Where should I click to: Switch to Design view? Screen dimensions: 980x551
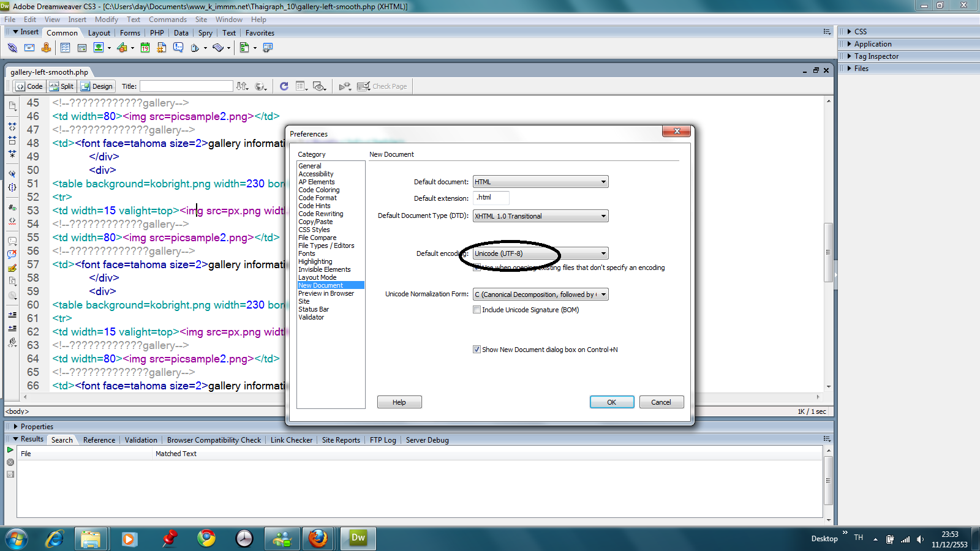tap(97, 86)
